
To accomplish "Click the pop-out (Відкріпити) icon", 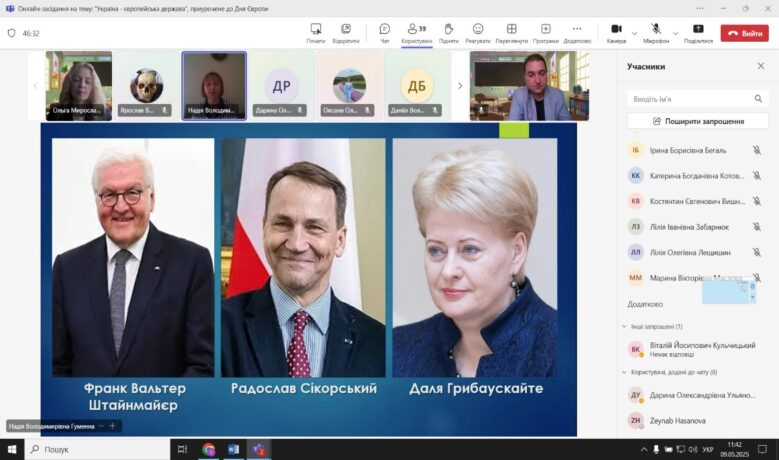I will (346, 32).
